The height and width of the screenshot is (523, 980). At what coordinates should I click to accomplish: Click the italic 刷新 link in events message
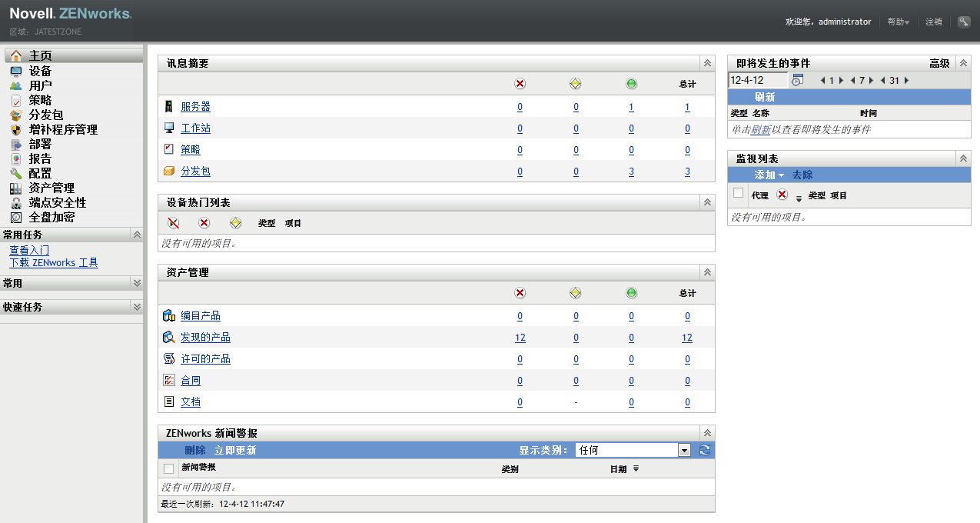click(x=761, y=130)
